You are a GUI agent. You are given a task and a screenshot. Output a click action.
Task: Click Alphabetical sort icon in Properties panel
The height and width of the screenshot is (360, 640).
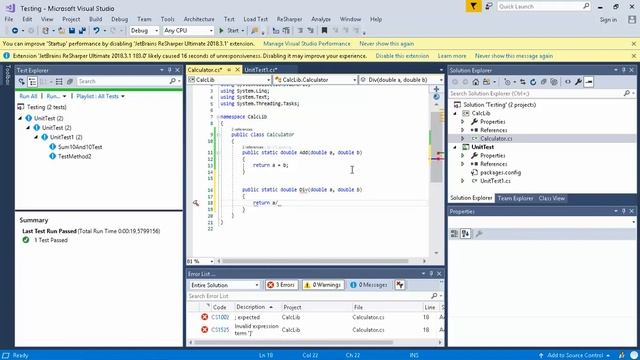(466, 233)
